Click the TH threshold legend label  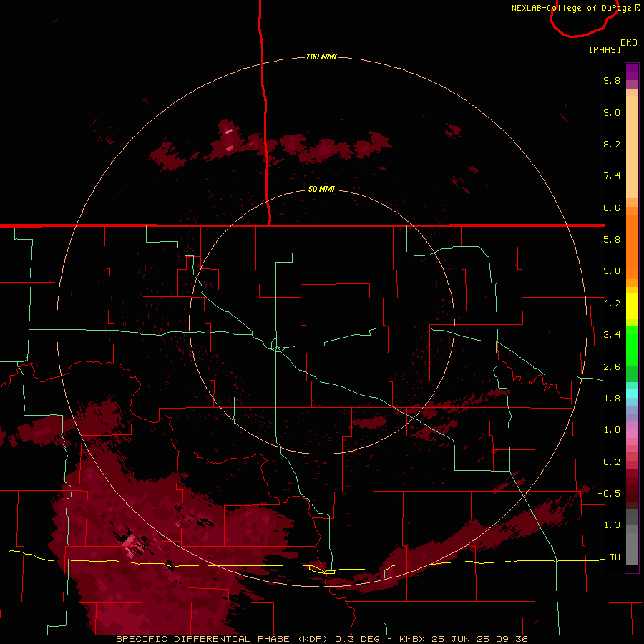[x=615, y=557]
